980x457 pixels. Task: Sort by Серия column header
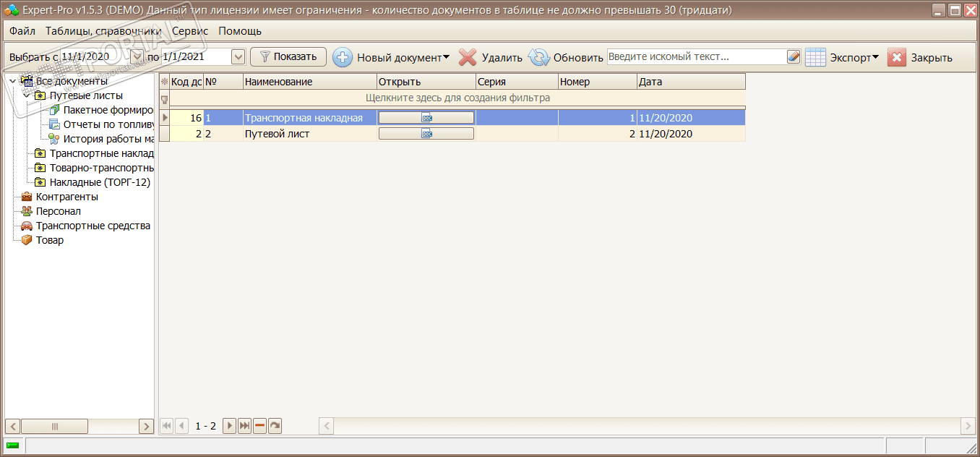[x=517, y=82]
